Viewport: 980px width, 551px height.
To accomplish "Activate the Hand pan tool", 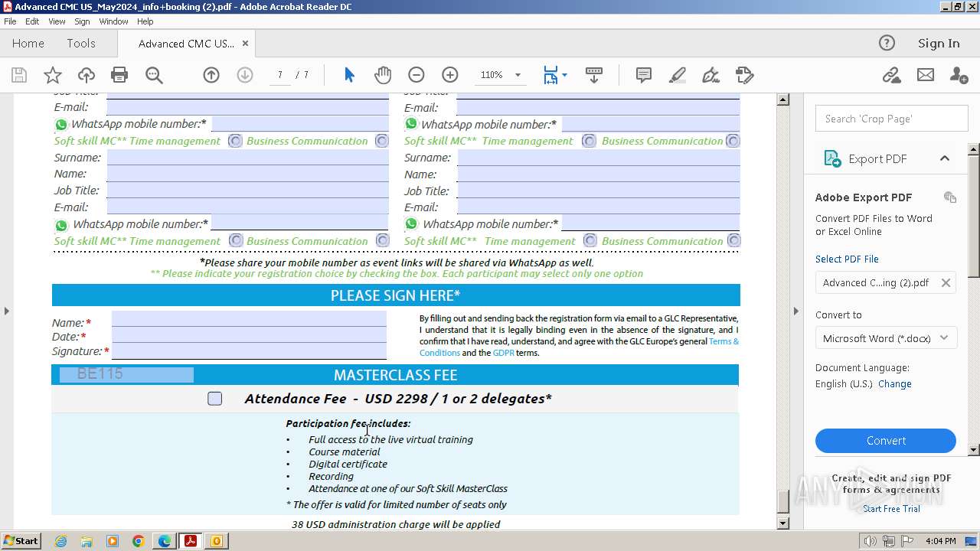I will tap(383, 75).
